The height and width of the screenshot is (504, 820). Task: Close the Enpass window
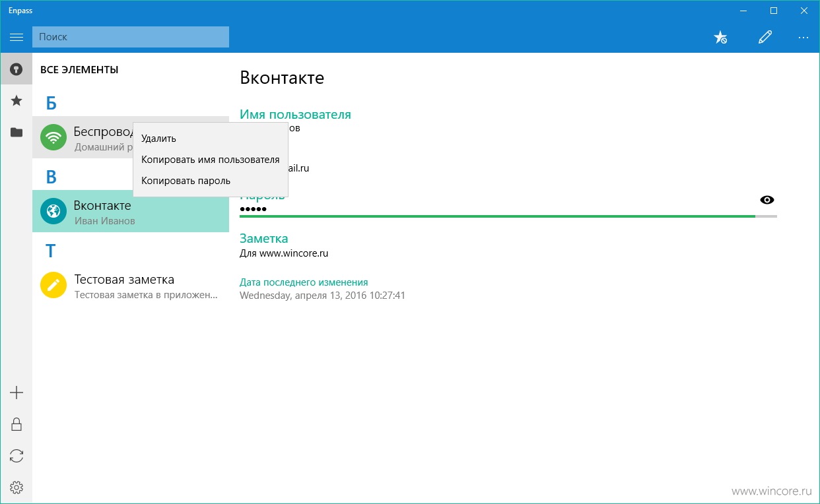click(x=804, y=11)
